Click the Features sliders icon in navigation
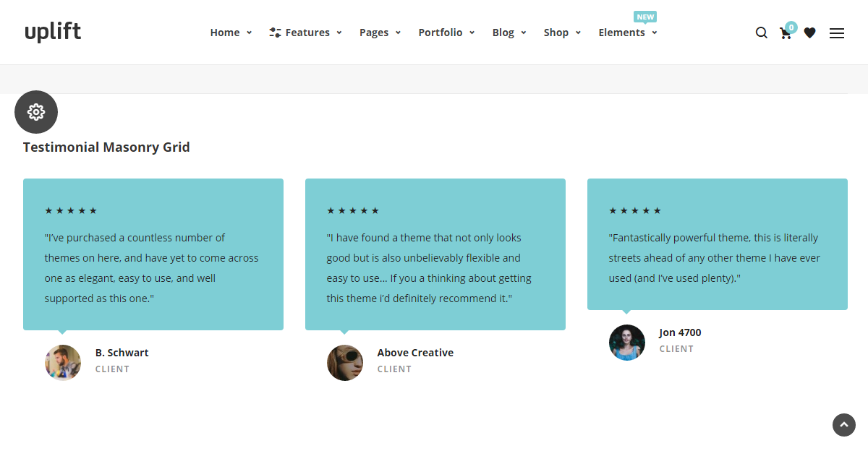The width and height of the screenshot is (868, 451). 274,32
